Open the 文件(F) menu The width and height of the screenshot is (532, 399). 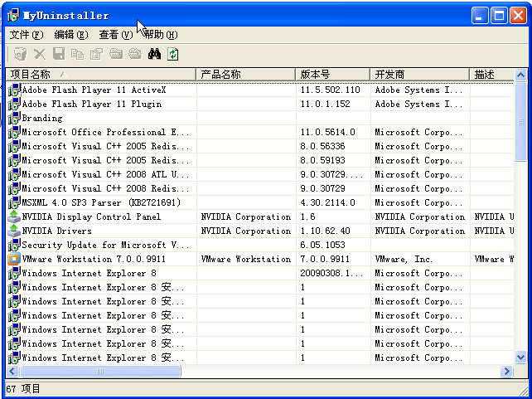point(27,35)
